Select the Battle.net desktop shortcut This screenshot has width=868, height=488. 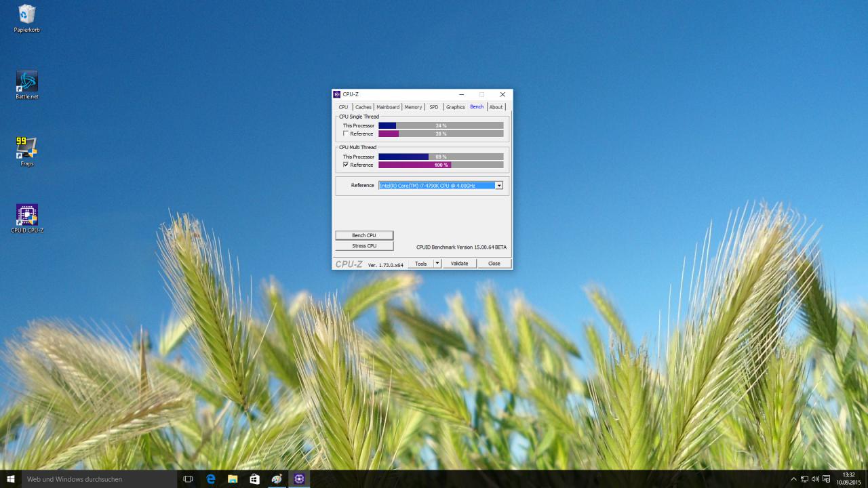[x=27, y=85]
